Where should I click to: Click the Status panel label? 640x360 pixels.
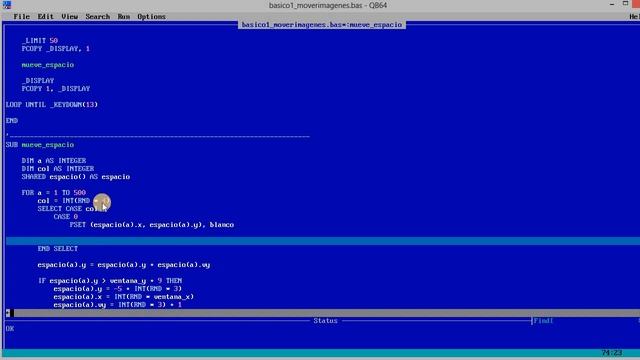coord(325,321)
